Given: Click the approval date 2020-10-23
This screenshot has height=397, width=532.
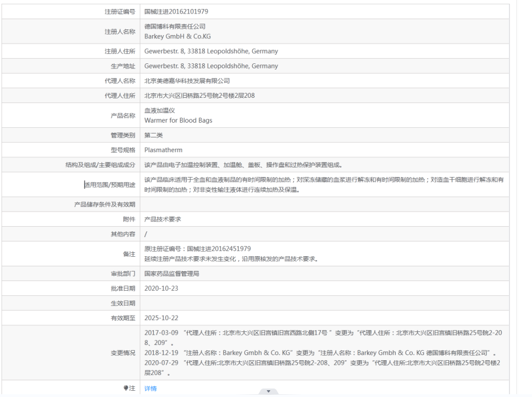Looking at the screenshot, I should 161,288.
